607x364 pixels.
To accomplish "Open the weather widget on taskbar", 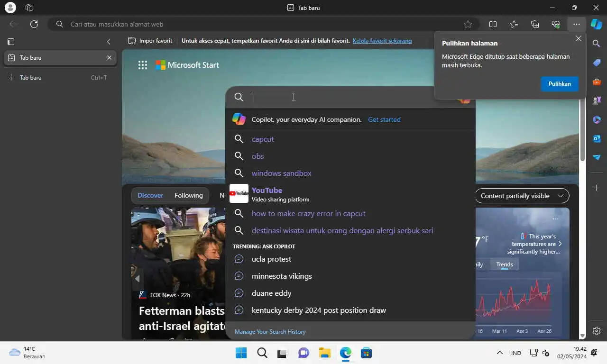I will 28,353.
